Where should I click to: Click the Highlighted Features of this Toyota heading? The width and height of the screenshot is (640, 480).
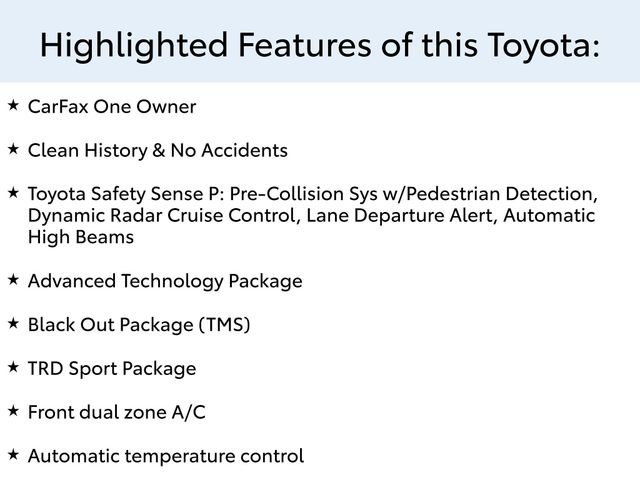click(x=320, y=44)
